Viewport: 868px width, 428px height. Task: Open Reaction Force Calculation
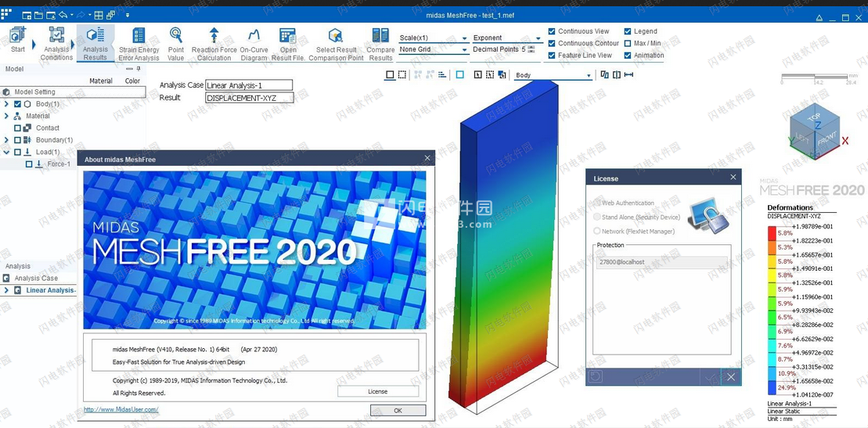tap(214, 44)
